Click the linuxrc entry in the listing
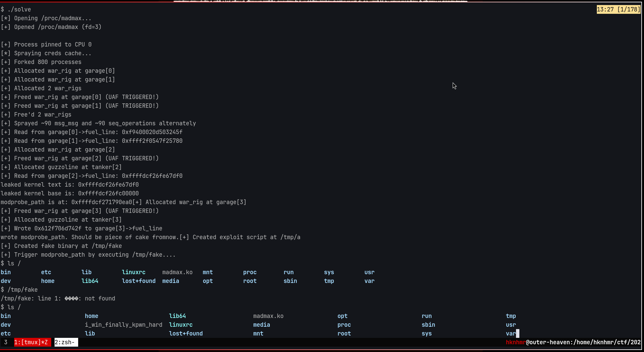 [x=133, y=272]
